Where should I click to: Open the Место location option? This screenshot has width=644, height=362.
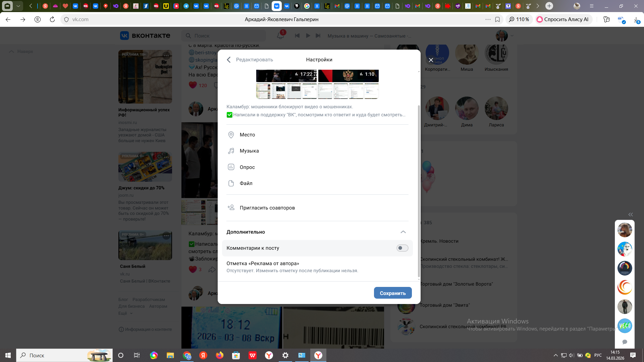point(247,135)
